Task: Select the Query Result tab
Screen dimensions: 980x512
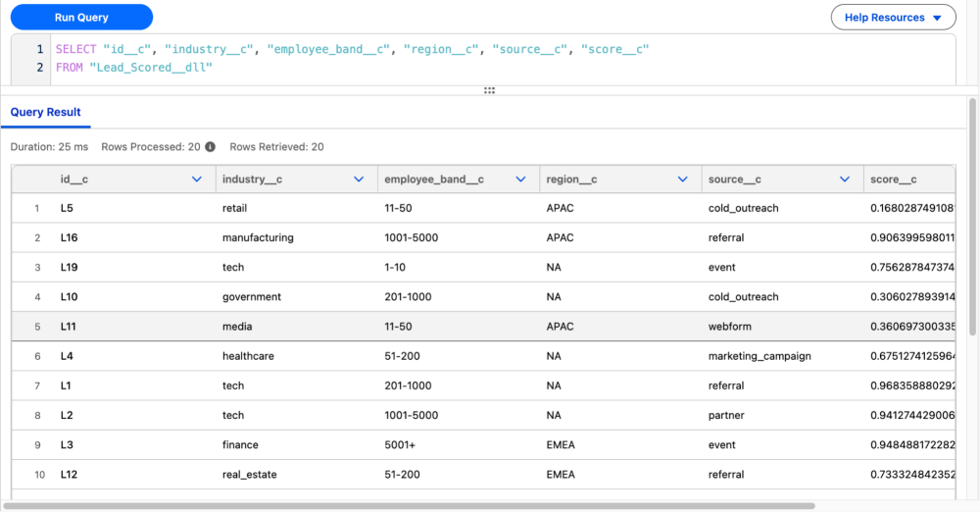Action: (x=46, y=112)
